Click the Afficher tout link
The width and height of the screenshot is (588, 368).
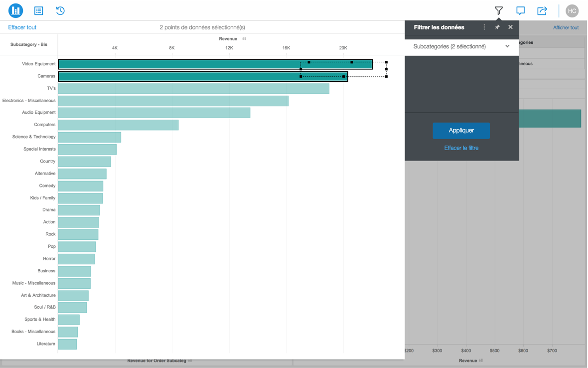566,27
